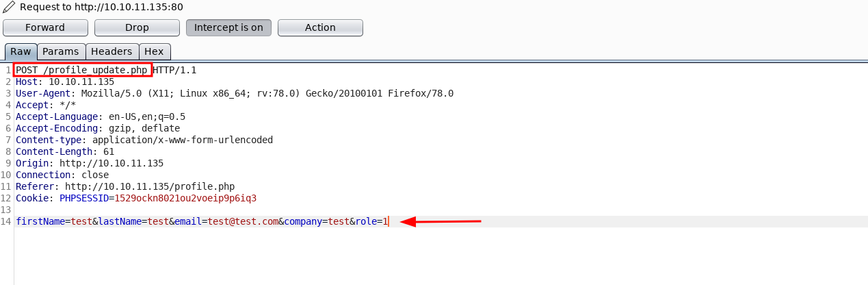Screen dimensions: 868x285
Task: Click the Origin header line
Action: 90,163
